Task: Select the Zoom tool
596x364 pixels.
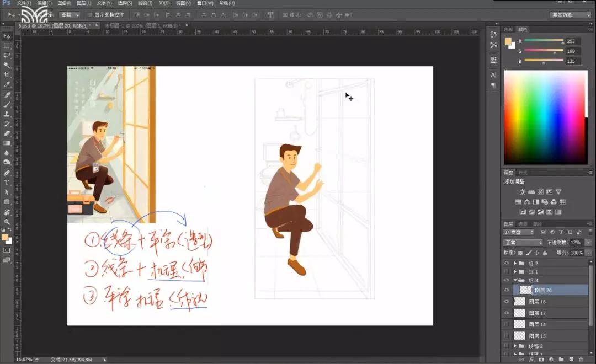Action: tap(7, 222)
